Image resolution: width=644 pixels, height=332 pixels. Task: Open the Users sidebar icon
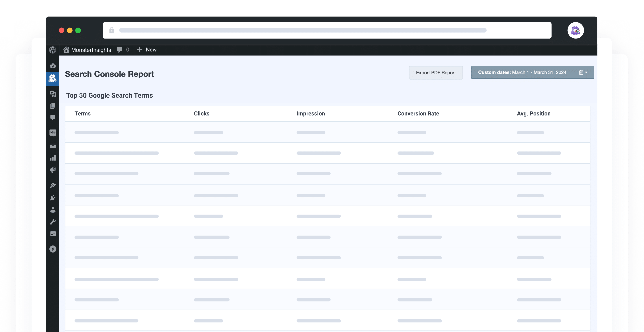(53, 210)
